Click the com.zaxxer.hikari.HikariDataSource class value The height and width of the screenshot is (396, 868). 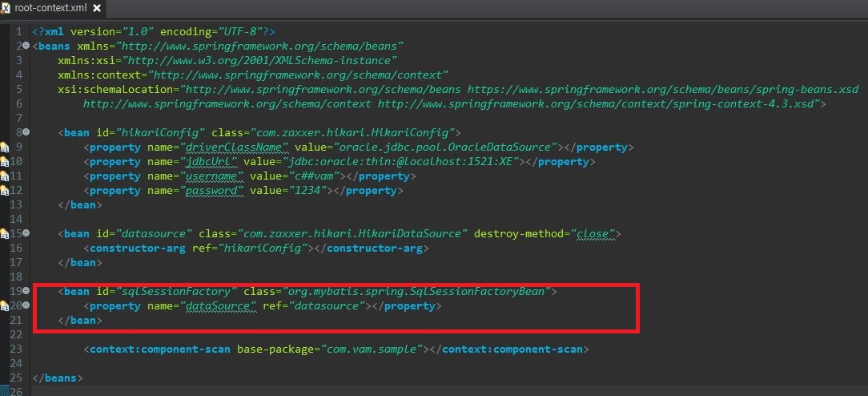point(352,234)
